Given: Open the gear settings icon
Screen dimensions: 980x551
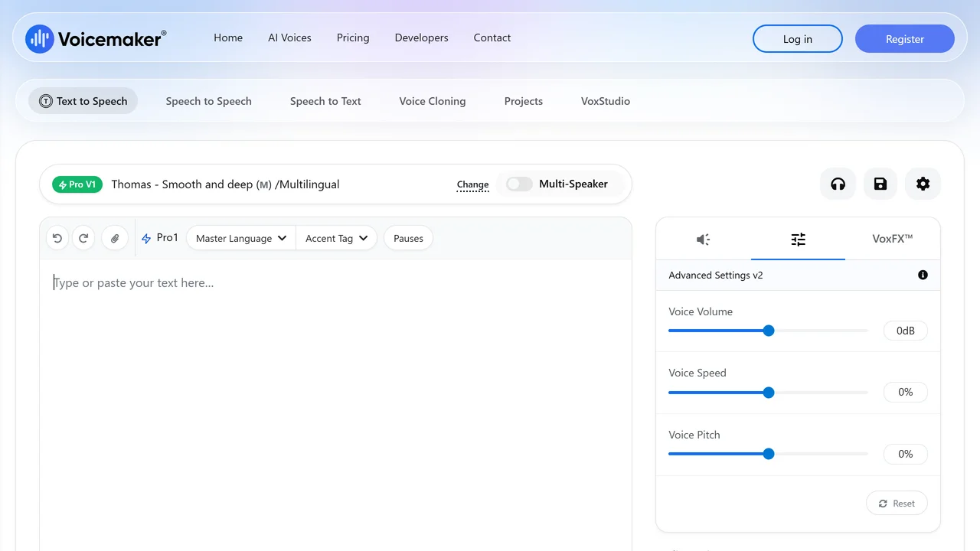Looking at the screenshot, I should [923, 184].
